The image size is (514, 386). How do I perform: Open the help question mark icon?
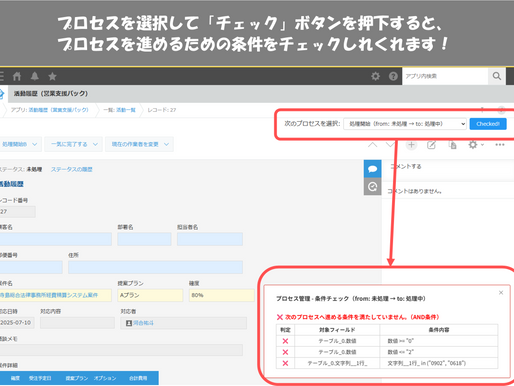(x=393, y=76)
